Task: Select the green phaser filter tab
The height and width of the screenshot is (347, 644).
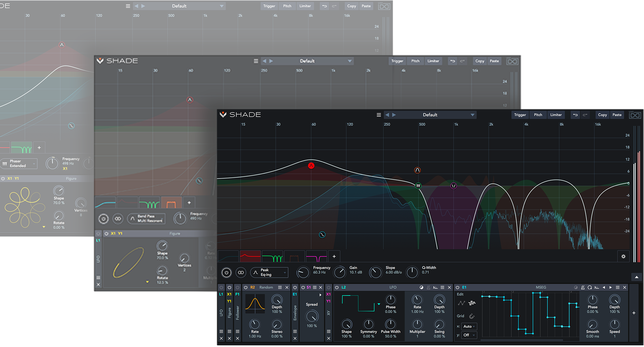Action: tap(272, 256)
